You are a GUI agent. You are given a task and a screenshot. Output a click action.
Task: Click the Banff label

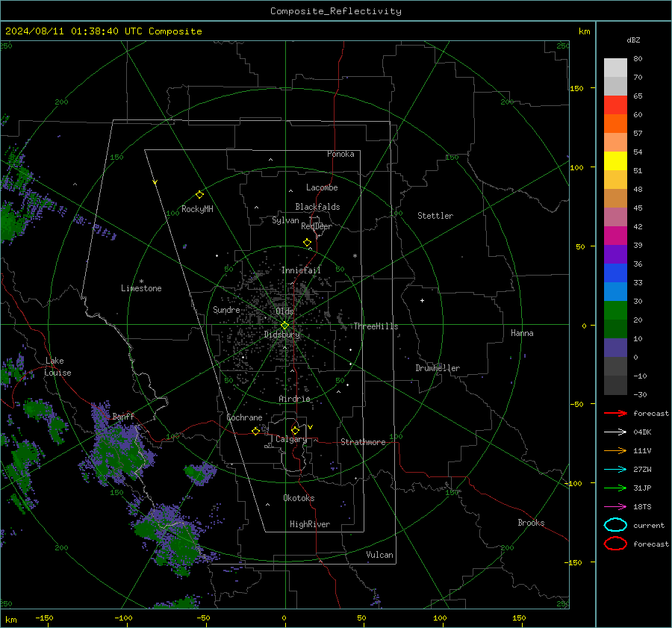point(123,417)
